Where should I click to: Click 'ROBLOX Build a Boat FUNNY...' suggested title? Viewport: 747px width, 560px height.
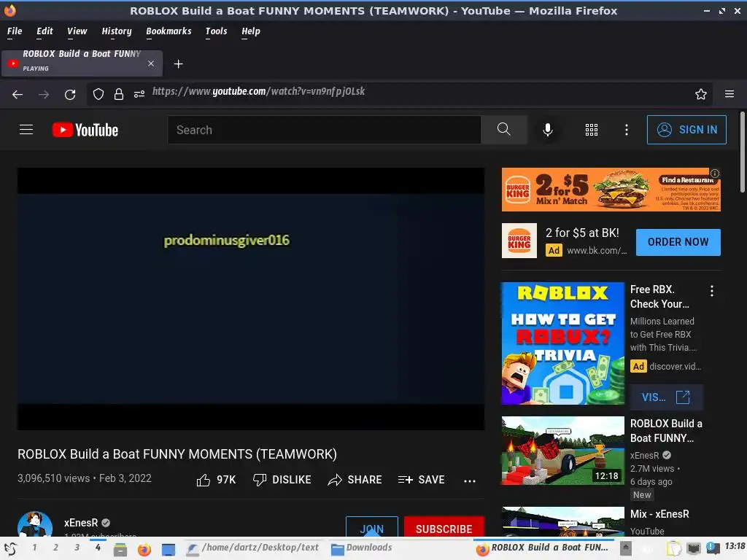coord(666,431)
